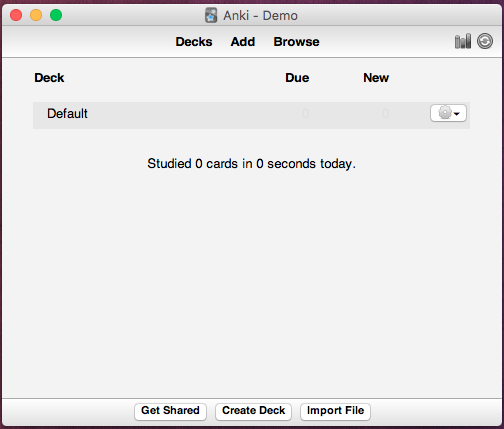The image size is (504, 429).
Task: Open the Default deck
Action: [67, 114]
